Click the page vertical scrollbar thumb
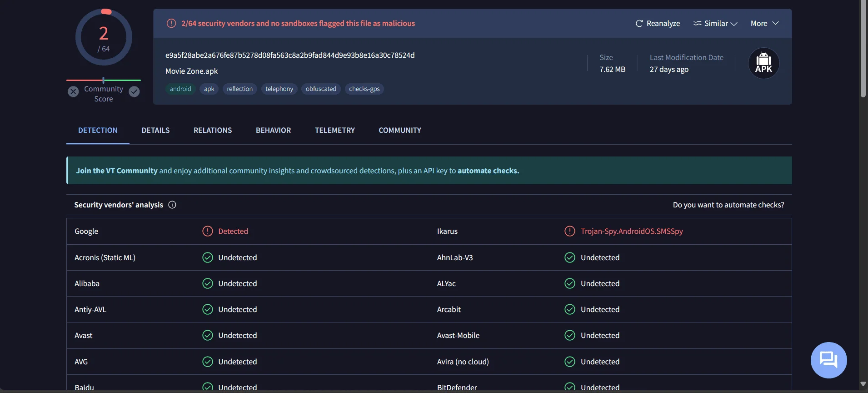Image resolution: width=868 pixels, height=393 pixels. pos(863,49)
